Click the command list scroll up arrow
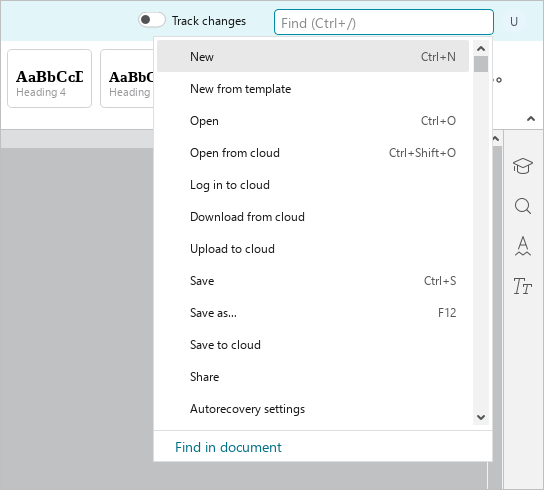This screenshot has width=544, height=490. tap(481, 49)
